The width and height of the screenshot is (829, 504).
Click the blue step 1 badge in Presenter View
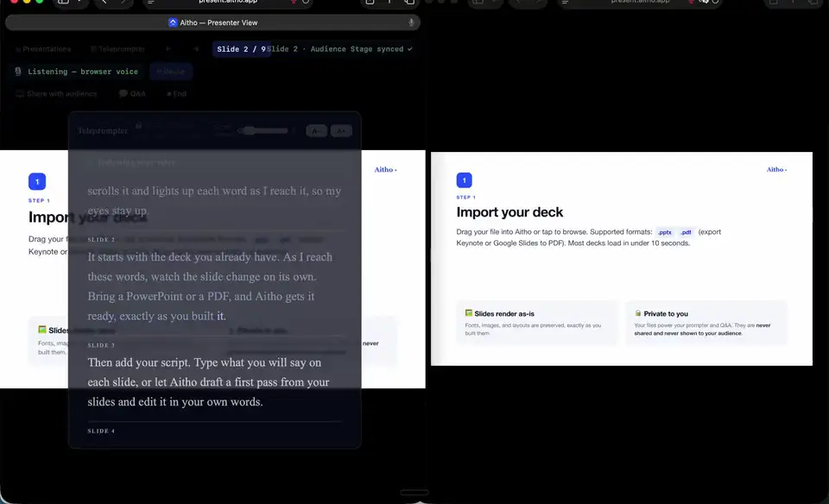(37, 181)
